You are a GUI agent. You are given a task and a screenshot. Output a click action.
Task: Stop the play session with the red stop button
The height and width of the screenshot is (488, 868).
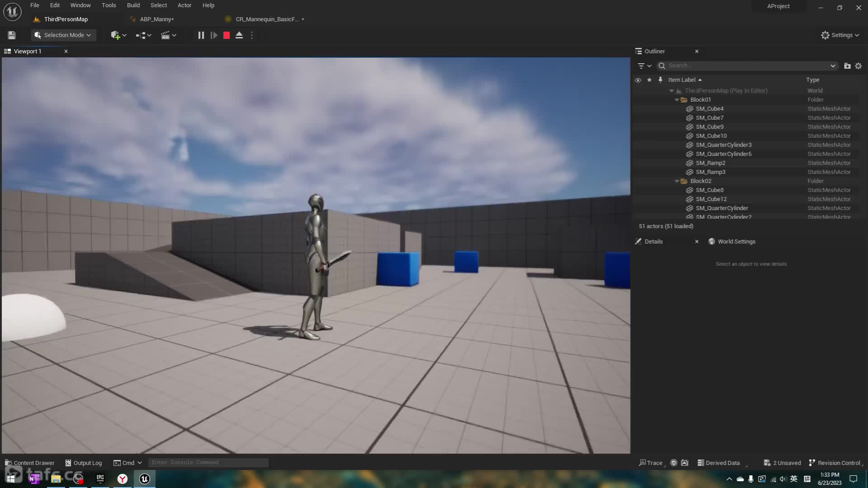[x=226, y=35]
